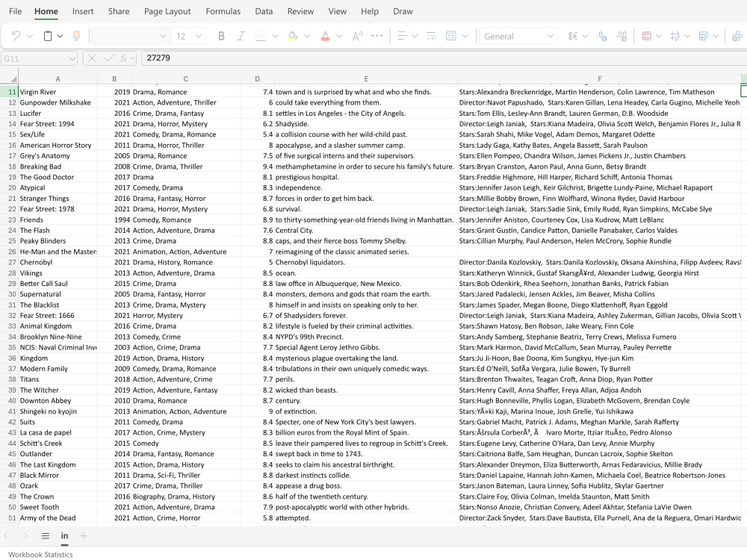
Task: Switch to the Draw tab
Action: click(x=403, y=11)
